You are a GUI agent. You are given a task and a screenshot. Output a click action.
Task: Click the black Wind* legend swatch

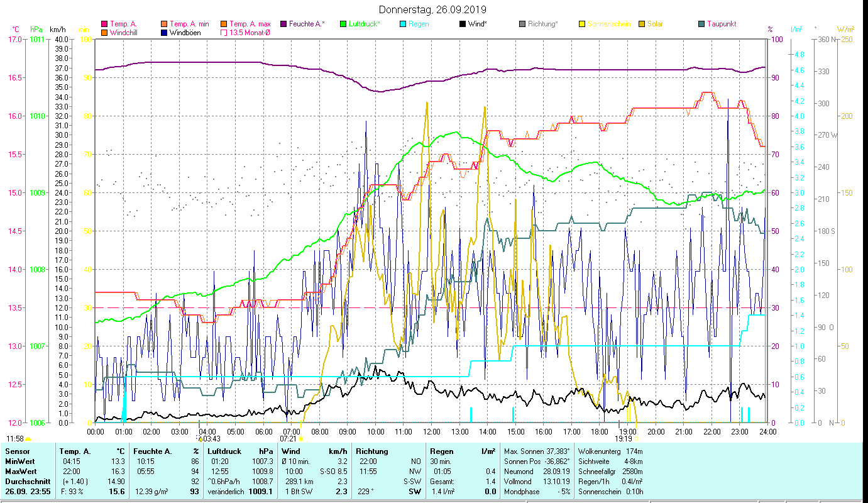tap(463, 24)
